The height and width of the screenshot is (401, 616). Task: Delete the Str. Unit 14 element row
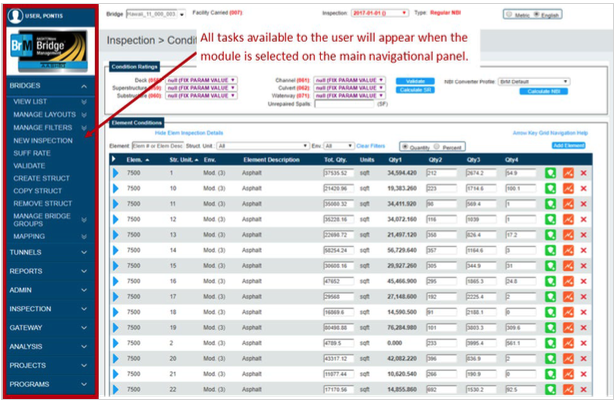point(584,250)
